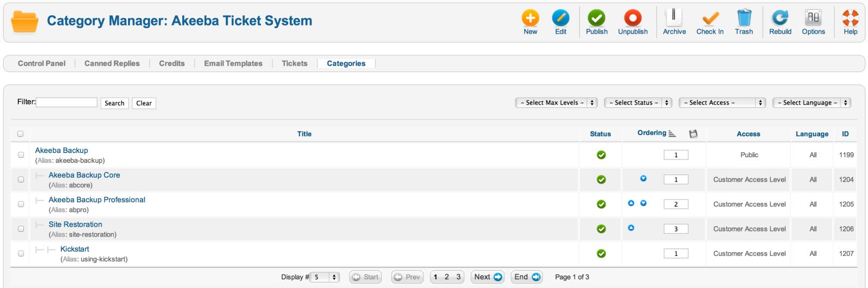
Task: Sort the table by Access column
Action: tap(749, 134)
